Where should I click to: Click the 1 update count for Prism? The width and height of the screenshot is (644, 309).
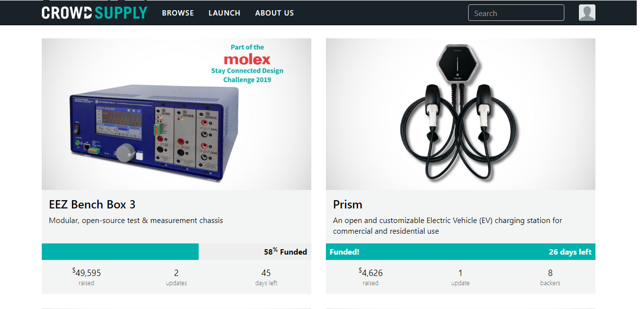tap(460, 273)
